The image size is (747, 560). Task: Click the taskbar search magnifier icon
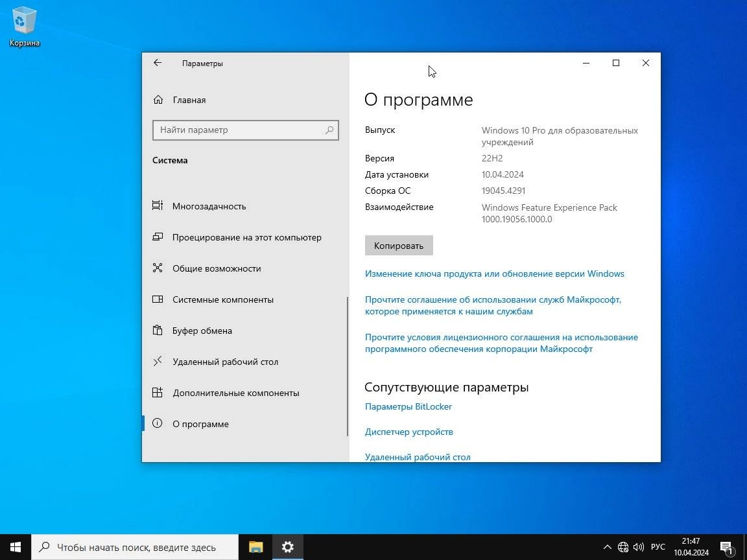point(44,547)
